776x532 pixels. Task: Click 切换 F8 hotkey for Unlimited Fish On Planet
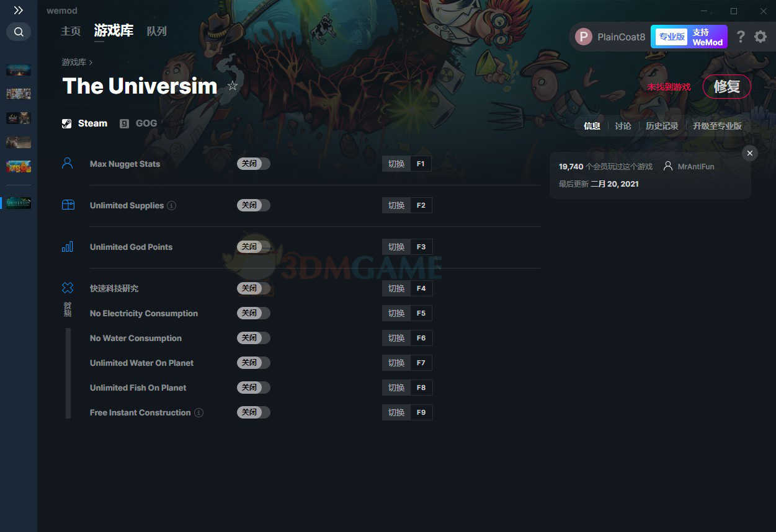(x=407, y=388)
